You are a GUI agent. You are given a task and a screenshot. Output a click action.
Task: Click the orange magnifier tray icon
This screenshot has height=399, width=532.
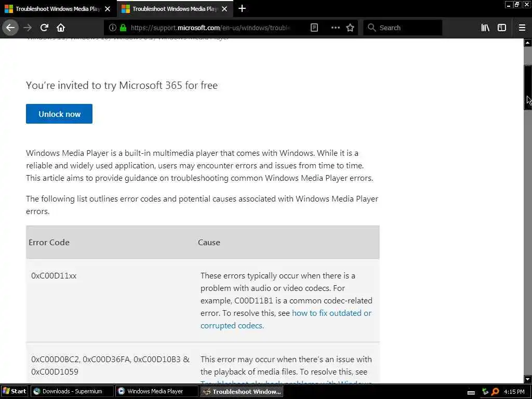point(495,392)
